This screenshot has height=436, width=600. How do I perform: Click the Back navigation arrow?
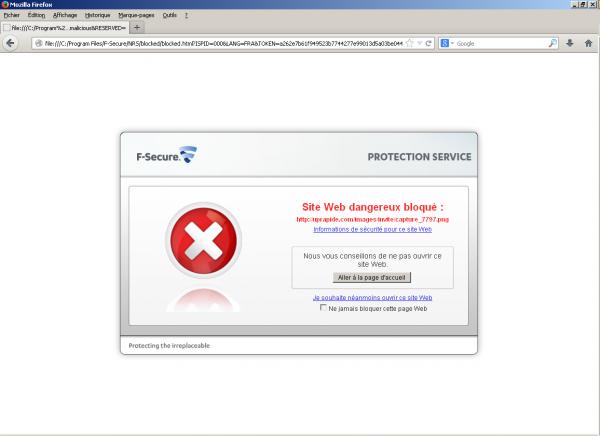[10, 43]
